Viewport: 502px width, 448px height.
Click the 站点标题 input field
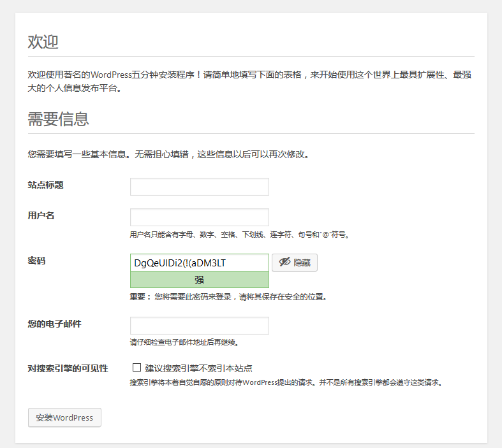tap(199, 187)
